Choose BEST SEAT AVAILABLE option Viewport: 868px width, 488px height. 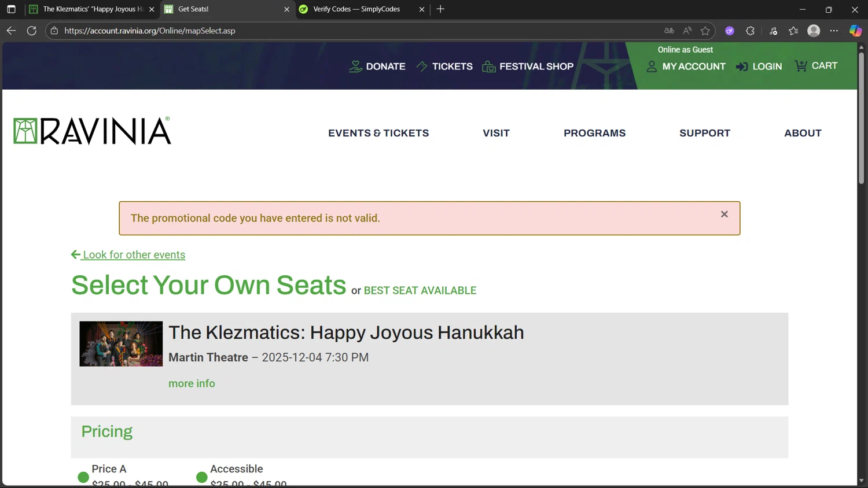(x=420, y=291)
